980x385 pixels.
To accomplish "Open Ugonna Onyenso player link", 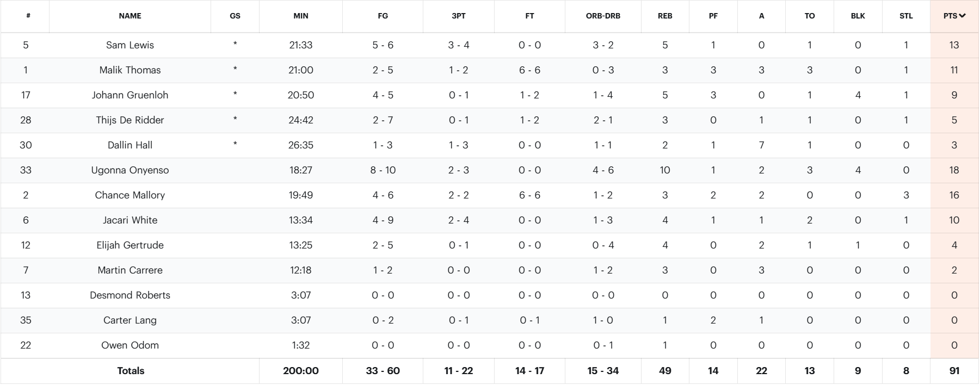I will click(130, 170).
